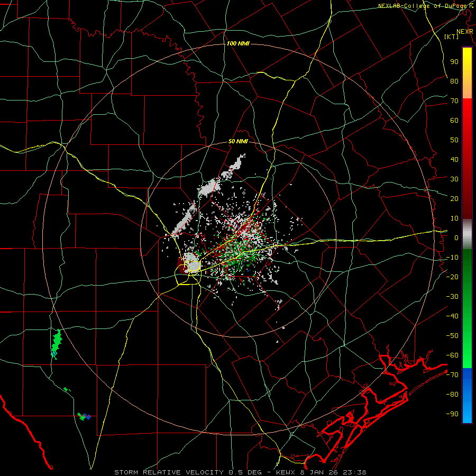Click the -90 value on the velocity scale
This screenshot has height=476, width=476.
(452, 414)
